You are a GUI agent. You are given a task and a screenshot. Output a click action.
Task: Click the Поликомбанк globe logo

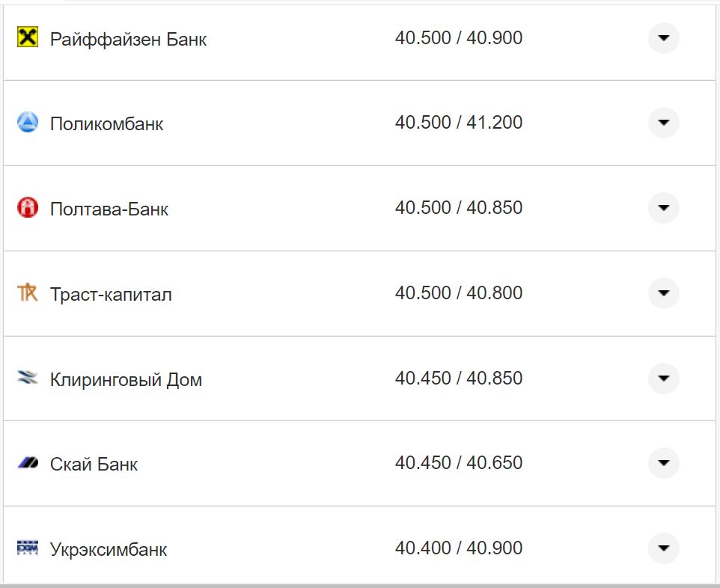click(26, 122)
